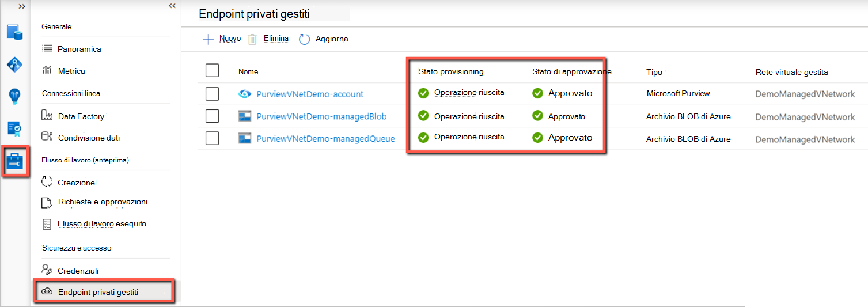
Task: Click the Elimina button
Action: [x=276, y=39]
